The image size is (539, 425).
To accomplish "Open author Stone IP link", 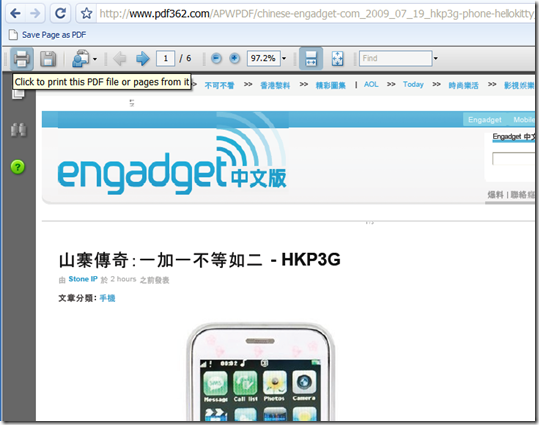I will pyautogui.click(x=83, y=279).
